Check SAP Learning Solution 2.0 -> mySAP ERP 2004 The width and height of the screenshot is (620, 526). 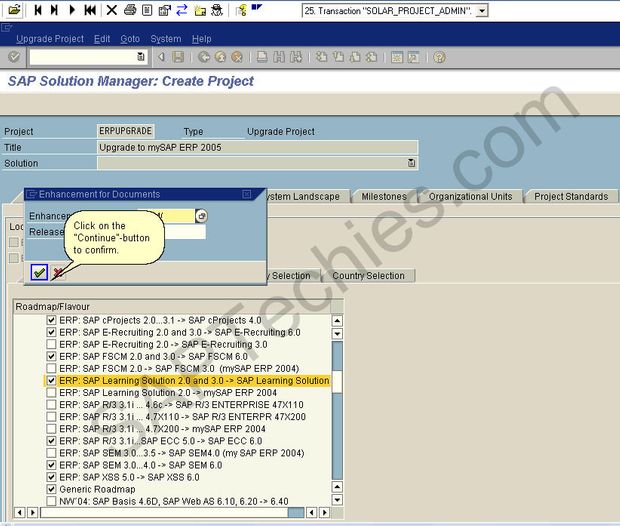point(51,393)
